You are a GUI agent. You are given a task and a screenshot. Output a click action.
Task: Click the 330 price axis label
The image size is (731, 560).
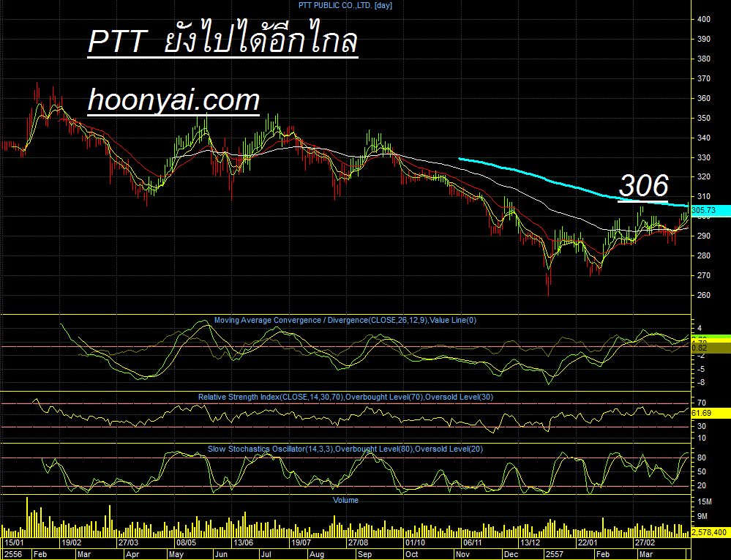pos(704,157)
